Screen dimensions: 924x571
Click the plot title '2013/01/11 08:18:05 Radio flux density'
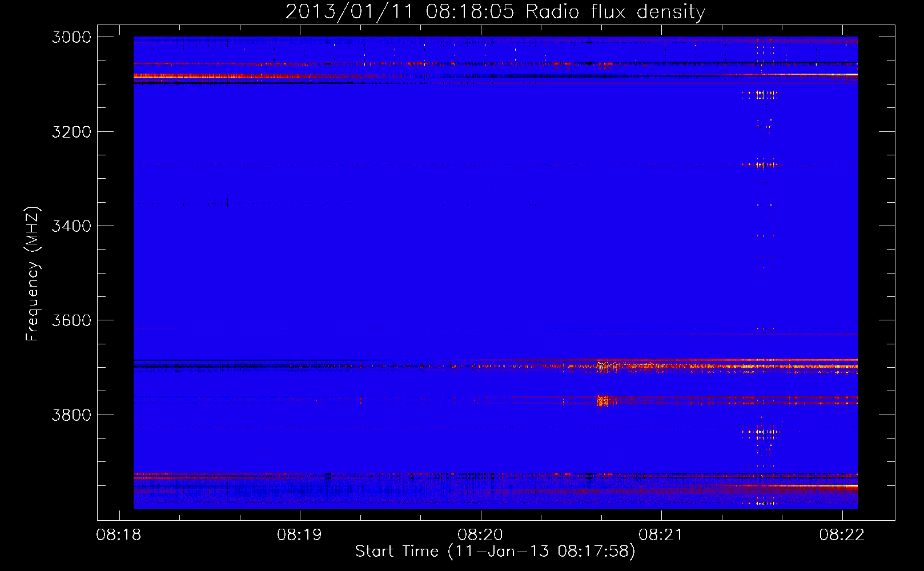tap(495, 11)
